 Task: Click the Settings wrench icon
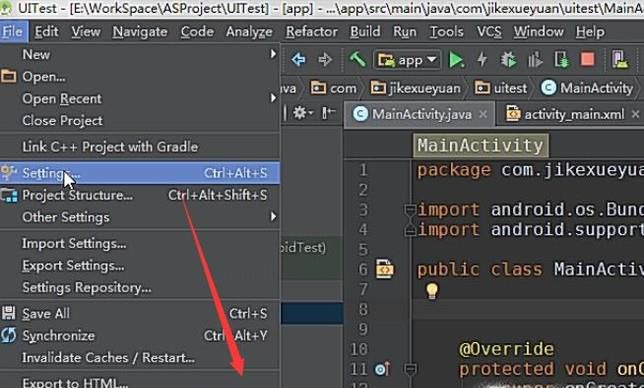tap(8, 172)
